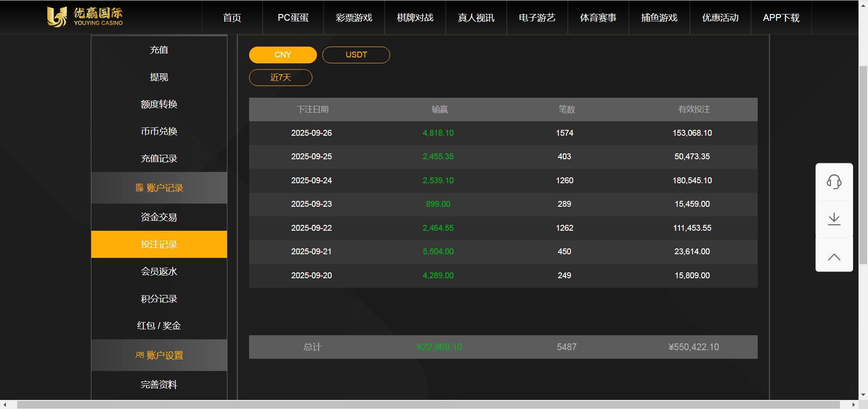Click the 账户记录 section icon
This screenshot has width=868, height=409.
coord(140,188)
